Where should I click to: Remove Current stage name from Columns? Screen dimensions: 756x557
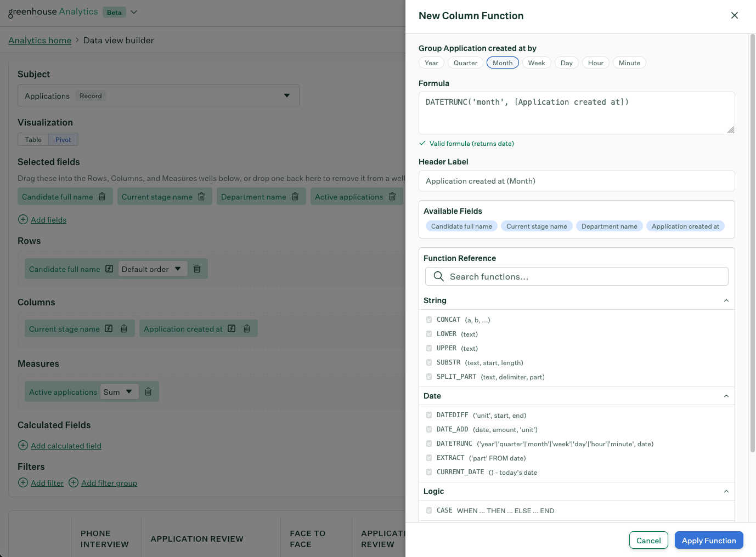[124, 328]
